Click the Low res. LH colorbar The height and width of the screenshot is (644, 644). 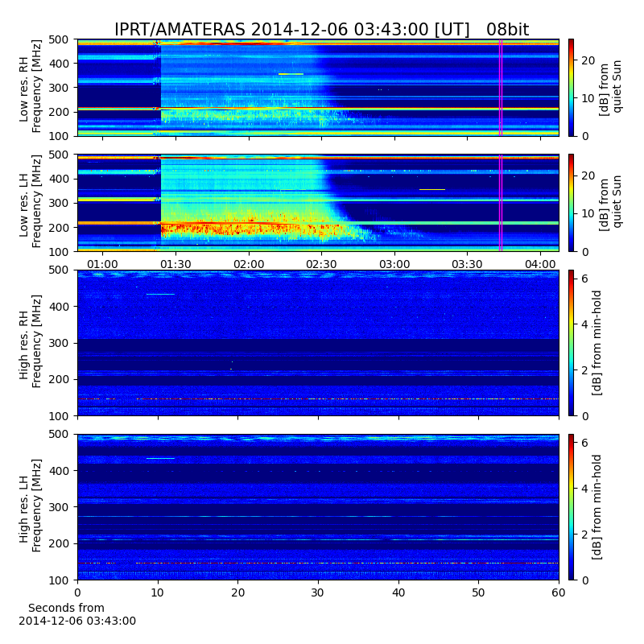click(572, 203)
